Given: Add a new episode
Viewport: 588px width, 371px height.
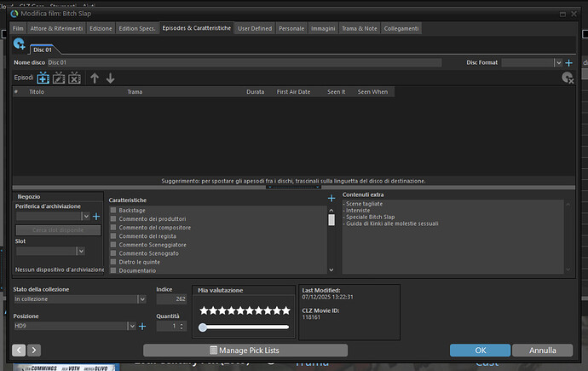Looking at the screenshot, I should [x=43, y=78].
